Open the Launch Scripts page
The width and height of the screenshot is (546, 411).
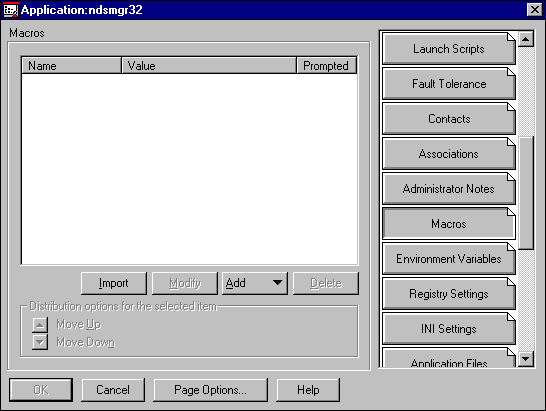click(448, 48)
